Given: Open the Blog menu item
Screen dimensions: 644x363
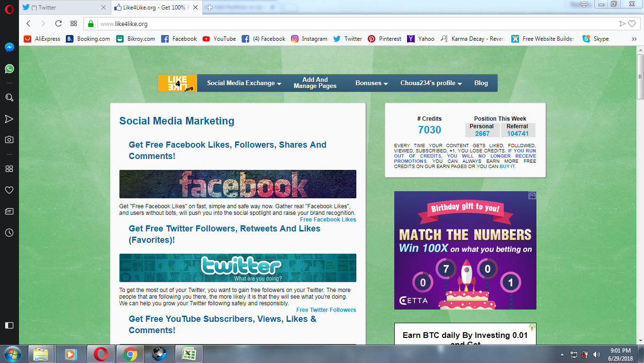Looking at the screenshot, I should [481, 83].
